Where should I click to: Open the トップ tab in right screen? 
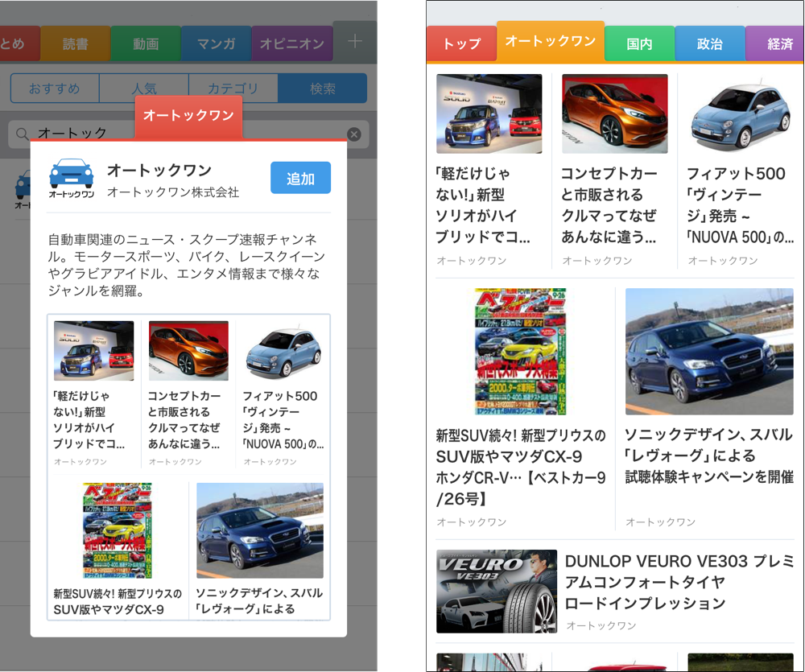pos(461,44)
